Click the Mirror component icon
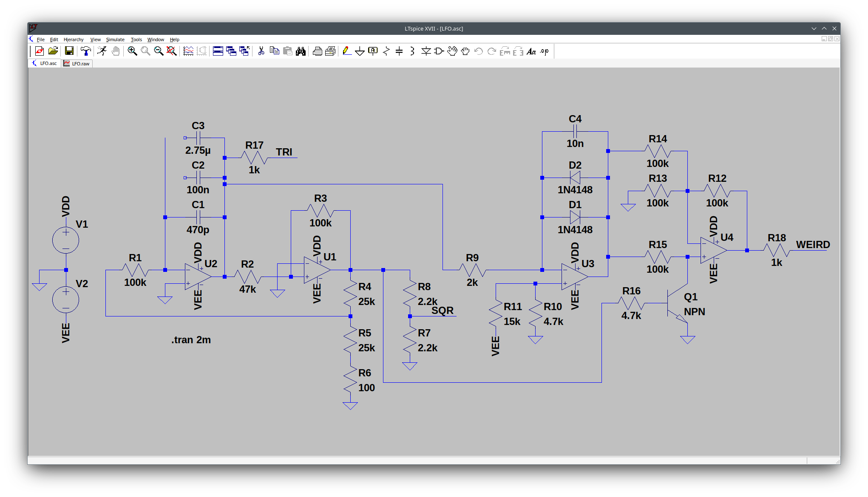The height and width of the screenshot is (497, 868). pos(518,51)
